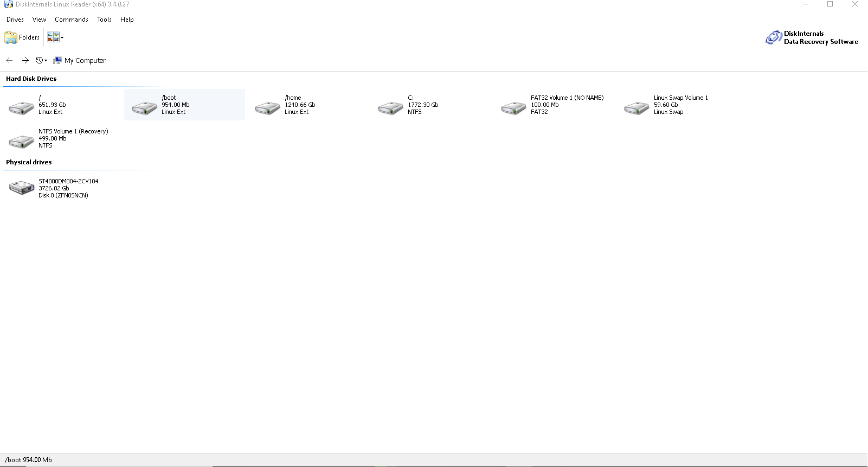
Task: Click the 'Hard Disk Drives' section header
Action: coord(31,79)
